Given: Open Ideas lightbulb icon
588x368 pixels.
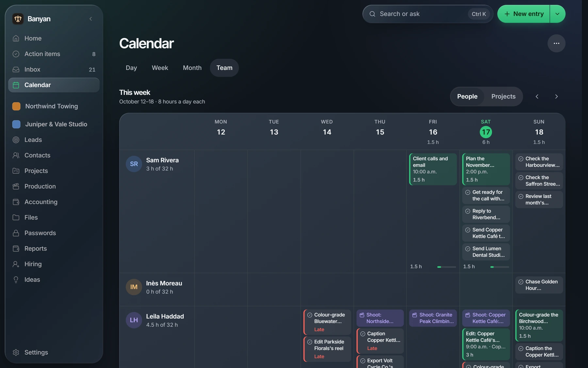Looking at the screenshot, I should (x=16, y=280).
